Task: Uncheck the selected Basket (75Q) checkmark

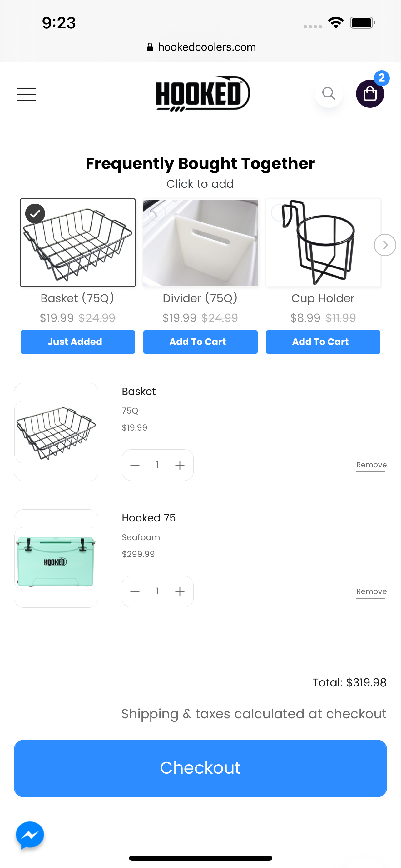Action: pos(35,213)
